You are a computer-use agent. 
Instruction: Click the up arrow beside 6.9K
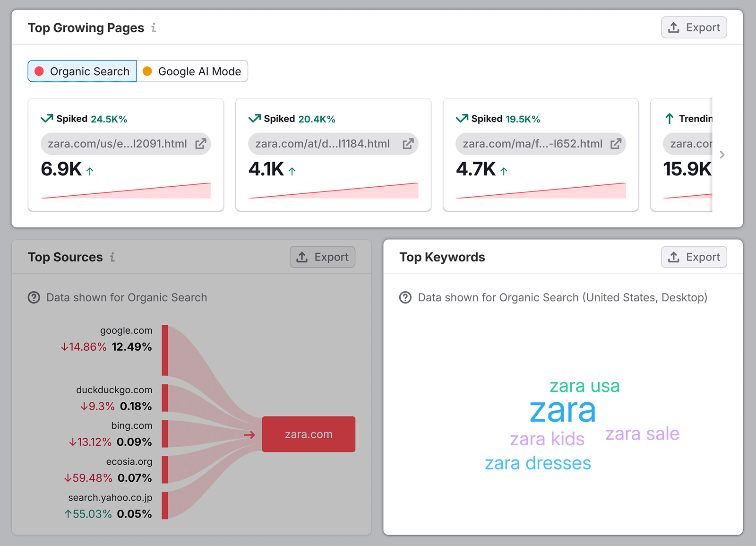click(x=90, y=171)
